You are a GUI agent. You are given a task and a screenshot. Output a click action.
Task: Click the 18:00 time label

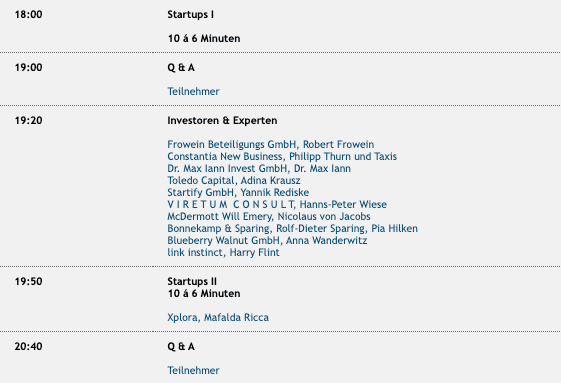click(x=28, y=15)
